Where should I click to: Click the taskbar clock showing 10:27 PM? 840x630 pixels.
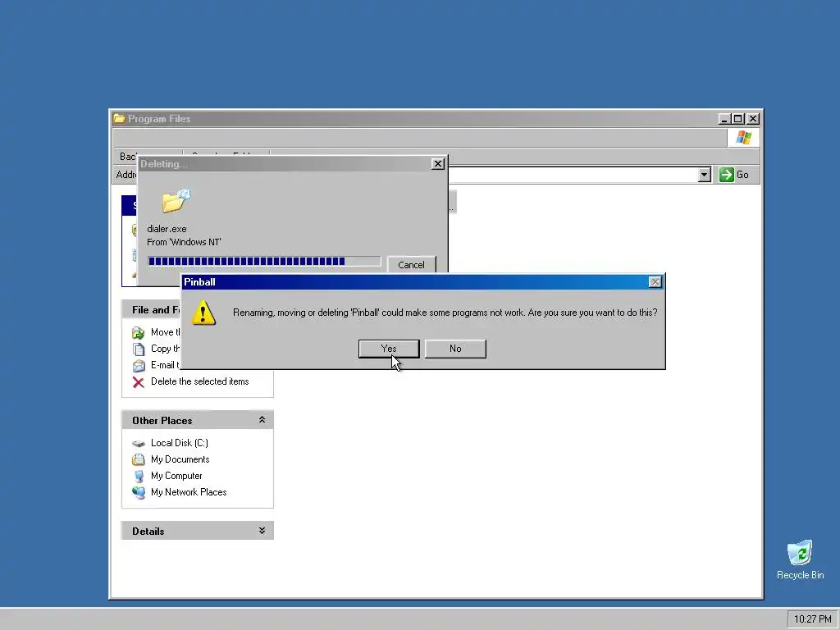[812, 619]
